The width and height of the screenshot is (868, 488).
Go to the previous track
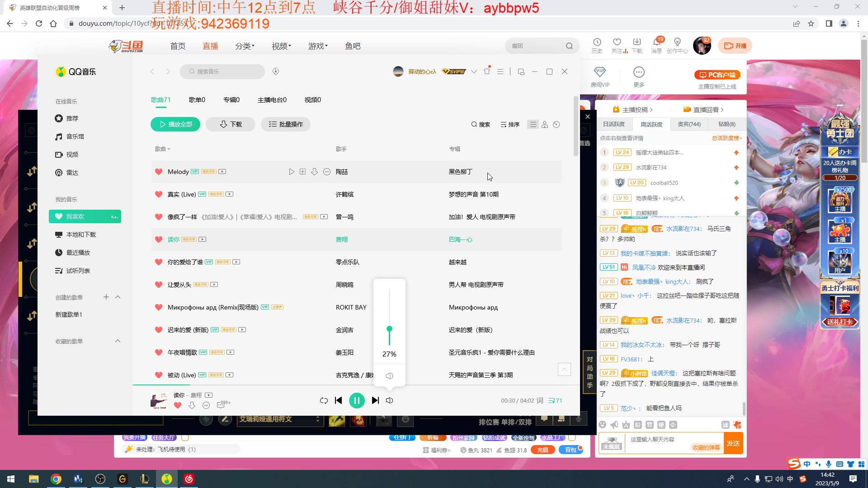click(x=338, y=400)
